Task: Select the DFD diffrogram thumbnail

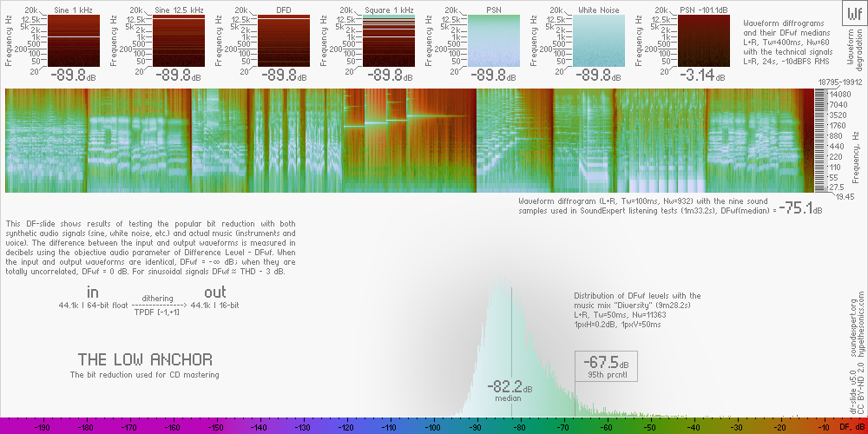Action: tap(284, 41)
